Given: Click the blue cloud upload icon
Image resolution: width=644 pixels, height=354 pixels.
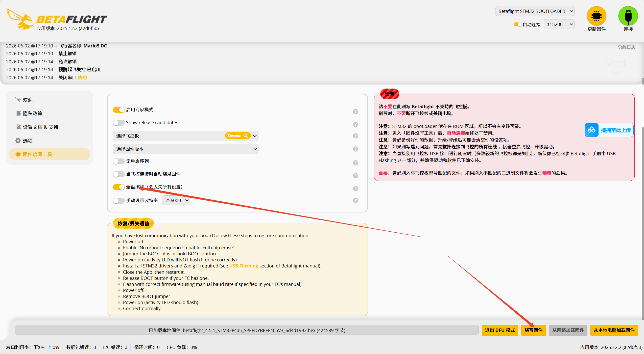Looking at the screenshot, I should pos(591,130).
